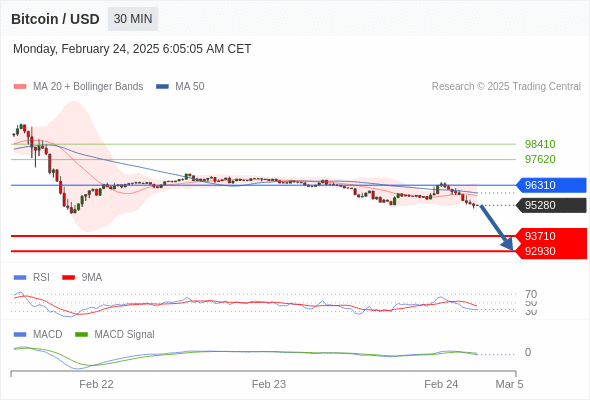Viewport: 590px width, 400px height.
Task: Click the green 98410 resistance label
Action: [x=540, y=144]
